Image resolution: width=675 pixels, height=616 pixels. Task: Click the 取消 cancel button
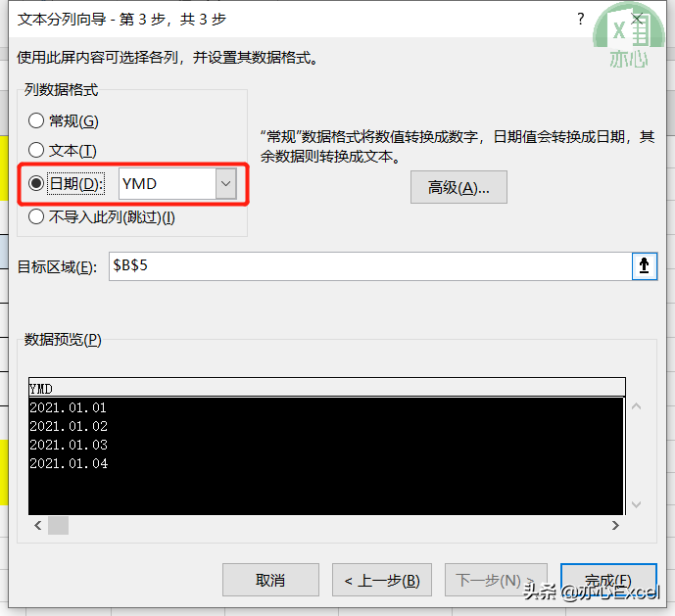pos(270,580)
